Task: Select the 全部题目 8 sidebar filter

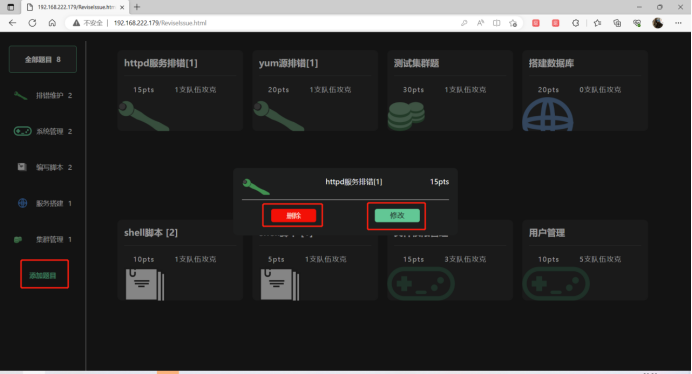Action: [x=43, y=59]
